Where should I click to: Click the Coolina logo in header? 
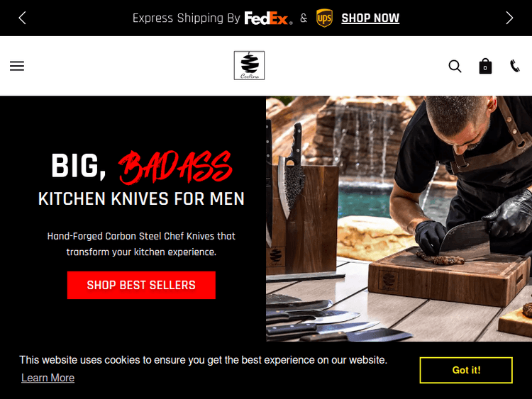249,65
